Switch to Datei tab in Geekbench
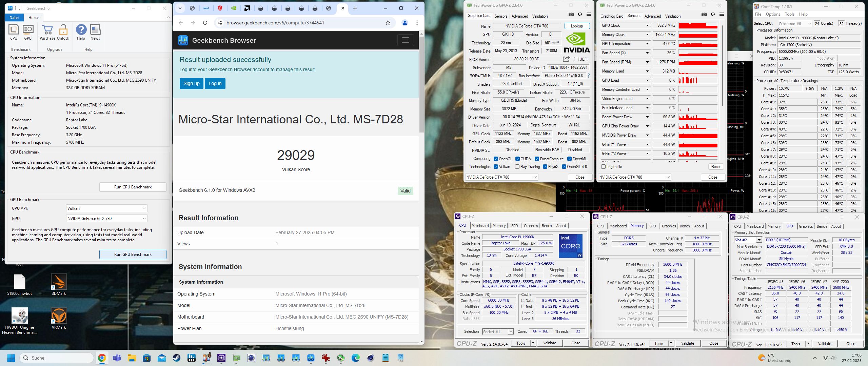Screen dimensions: 868x366 [x=14, y=18]
